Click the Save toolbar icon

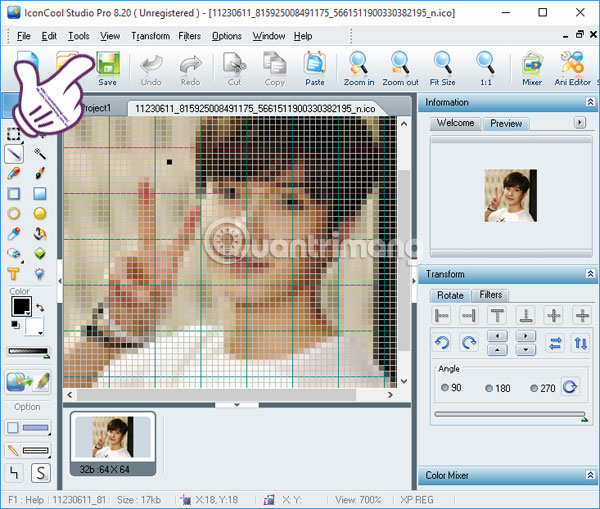(108, 68)
